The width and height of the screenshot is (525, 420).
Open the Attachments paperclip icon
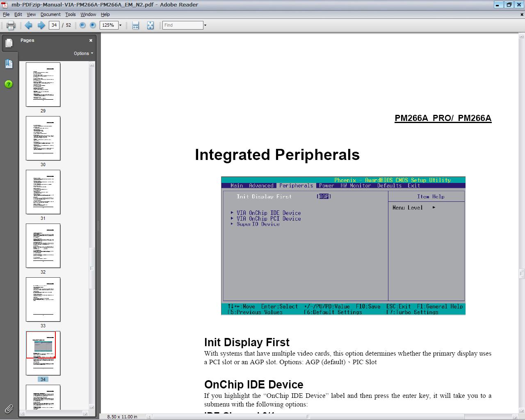point(9,409)
